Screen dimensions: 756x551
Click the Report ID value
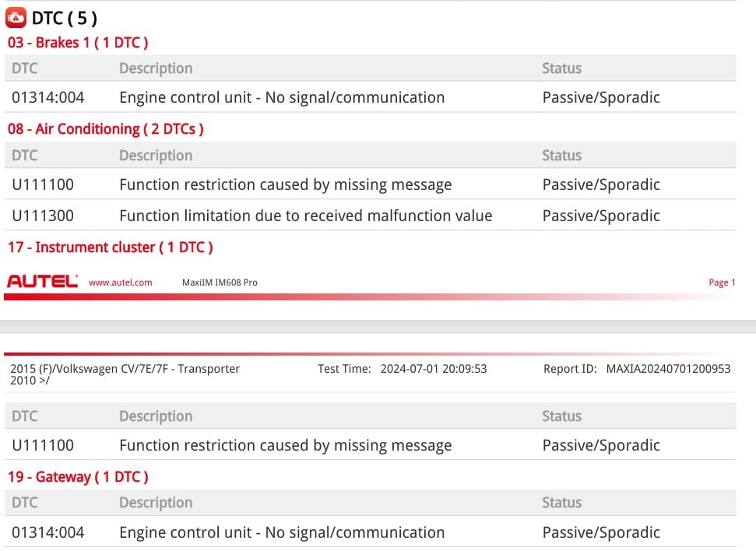[x=668, y=369]
